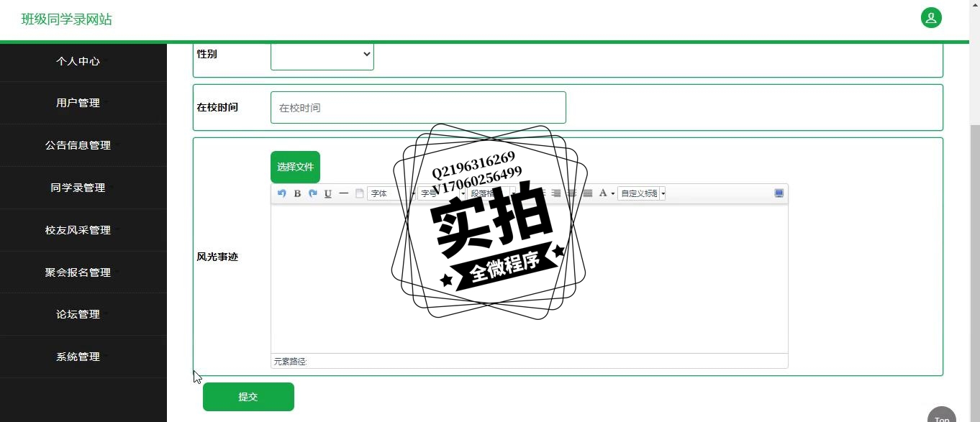This screenshot has width=980, height=422.
Task: Click the justify alignment icon
Action: pyautogui.click(x=588, y=193)
